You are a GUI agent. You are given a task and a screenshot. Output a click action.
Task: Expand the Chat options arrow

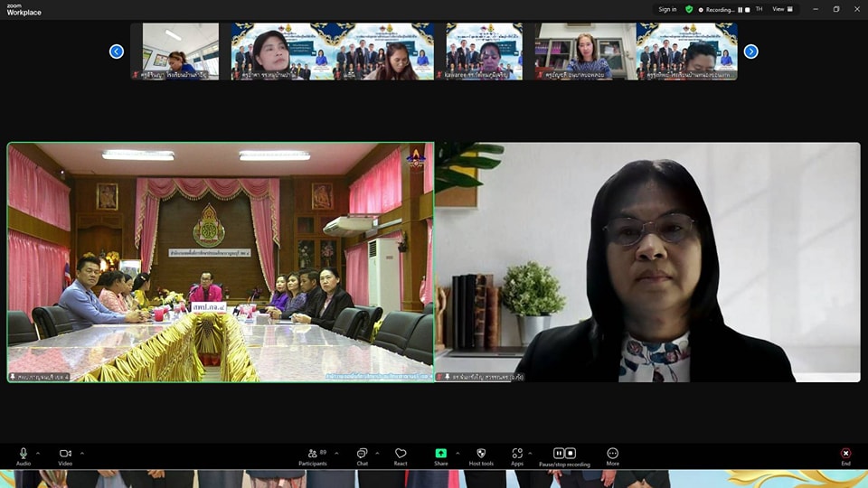pos(378,453)
